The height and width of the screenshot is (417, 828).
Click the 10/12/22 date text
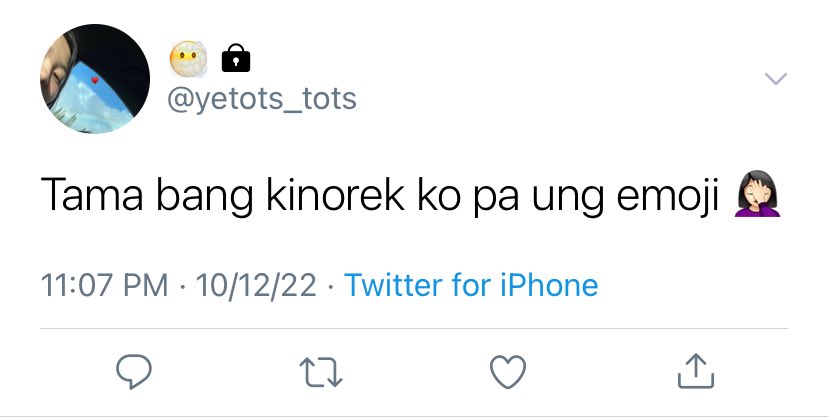pyautogui.click(x=256, y=286)
